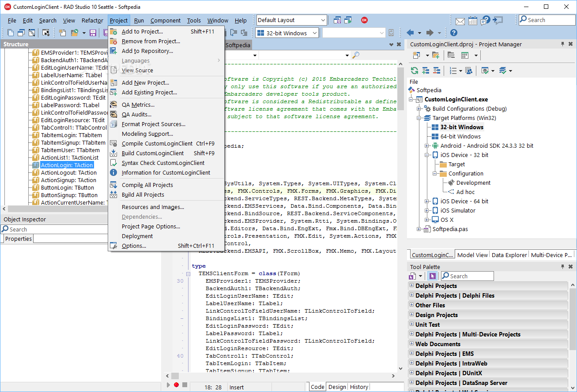577x392 pixels.
Task: Choose QA Metrics menu item
Action: [x=166, y=105]
